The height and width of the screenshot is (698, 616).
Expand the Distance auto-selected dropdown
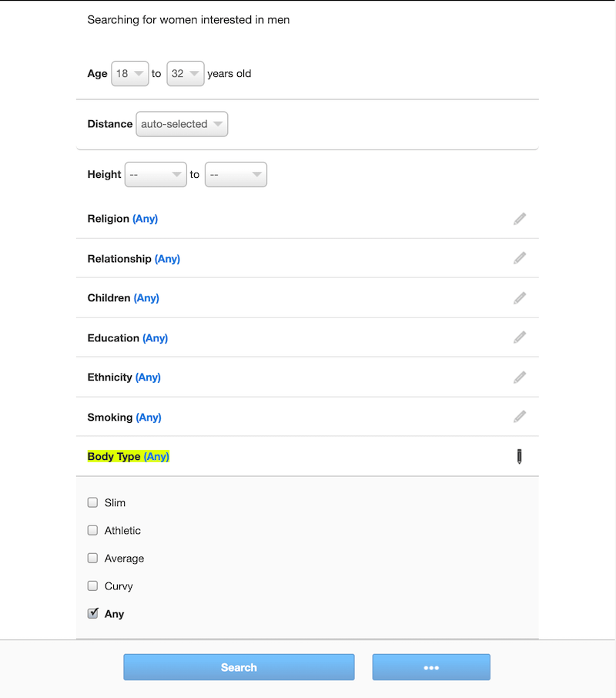(182, 124)
